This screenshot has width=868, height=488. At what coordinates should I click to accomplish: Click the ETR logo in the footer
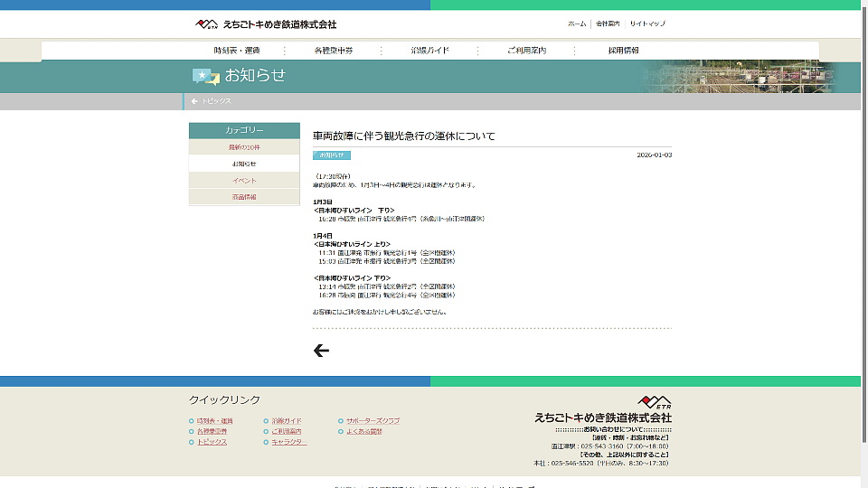pyautogui.click(x=654, y=402)
